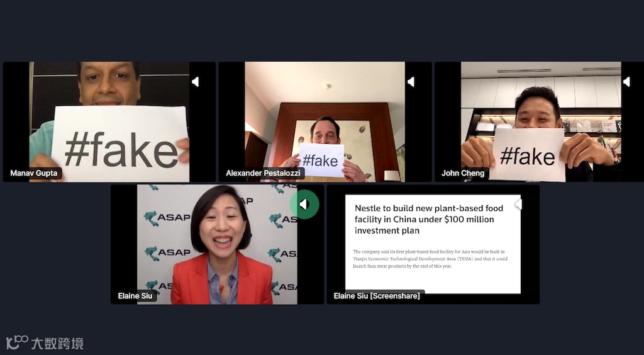Click Manav Gupta's #fake sign
This screenshot has height=355, width=644.
119,144
